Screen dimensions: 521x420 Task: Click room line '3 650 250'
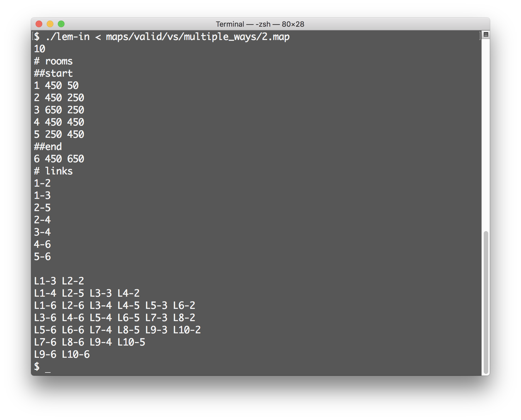(59, 110)
